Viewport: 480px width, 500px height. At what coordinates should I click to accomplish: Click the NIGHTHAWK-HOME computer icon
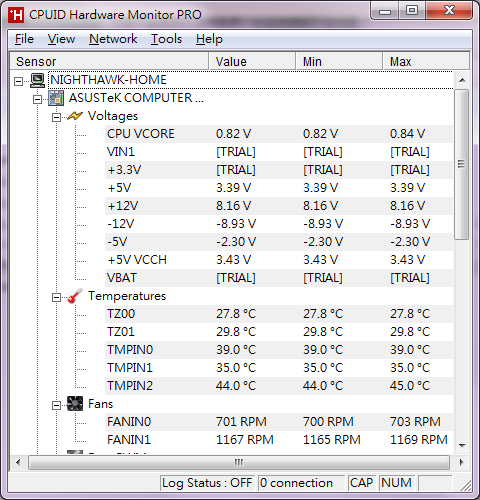[37, 80]
